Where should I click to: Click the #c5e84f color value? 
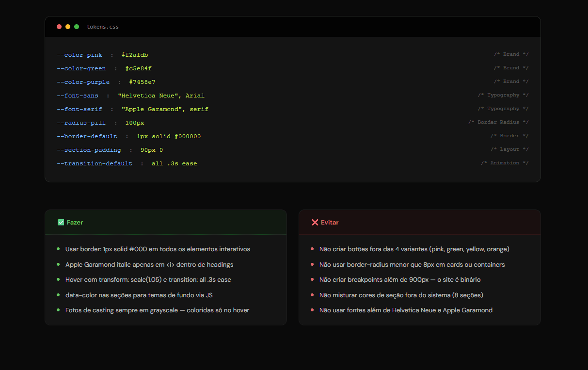point(139,68)
